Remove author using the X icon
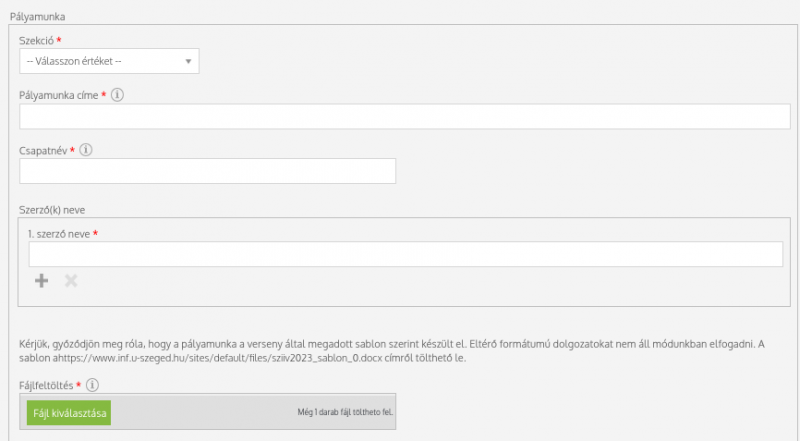 tap(71, 281)
